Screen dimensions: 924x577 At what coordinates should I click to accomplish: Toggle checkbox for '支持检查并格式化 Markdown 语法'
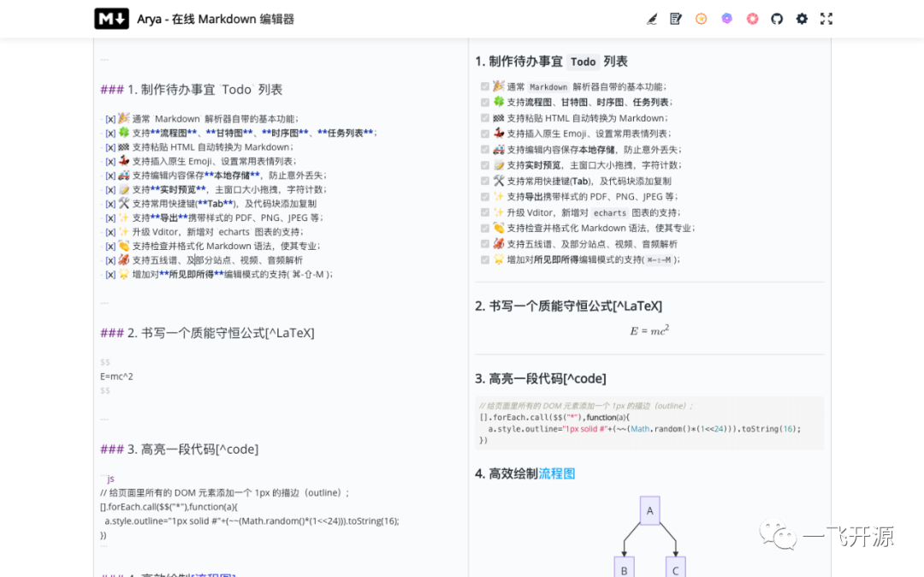[x=485, y=228]
